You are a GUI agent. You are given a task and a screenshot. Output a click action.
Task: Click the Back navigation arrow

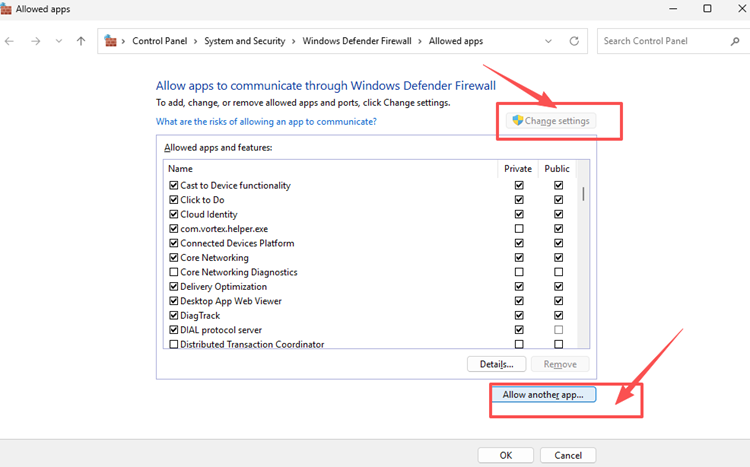tap(9, 41)
